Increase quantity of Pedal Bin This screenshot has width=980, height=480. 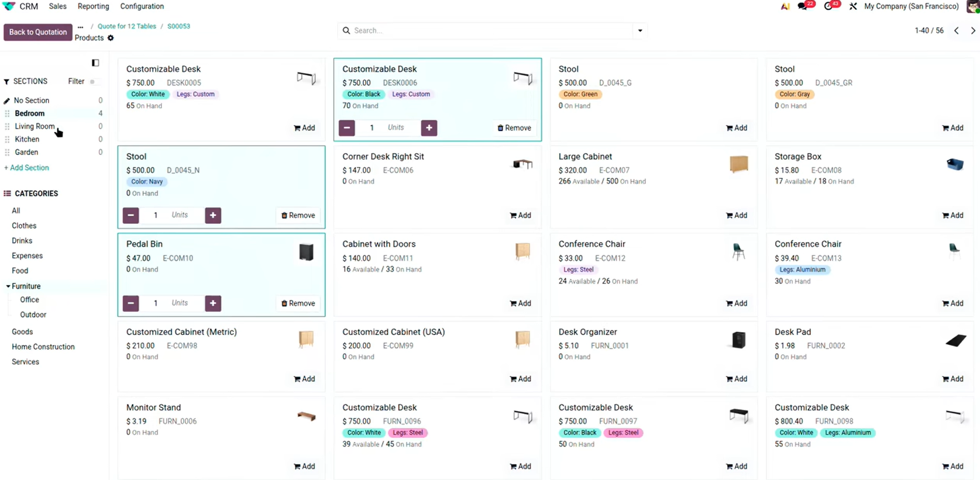pos(213,303)
